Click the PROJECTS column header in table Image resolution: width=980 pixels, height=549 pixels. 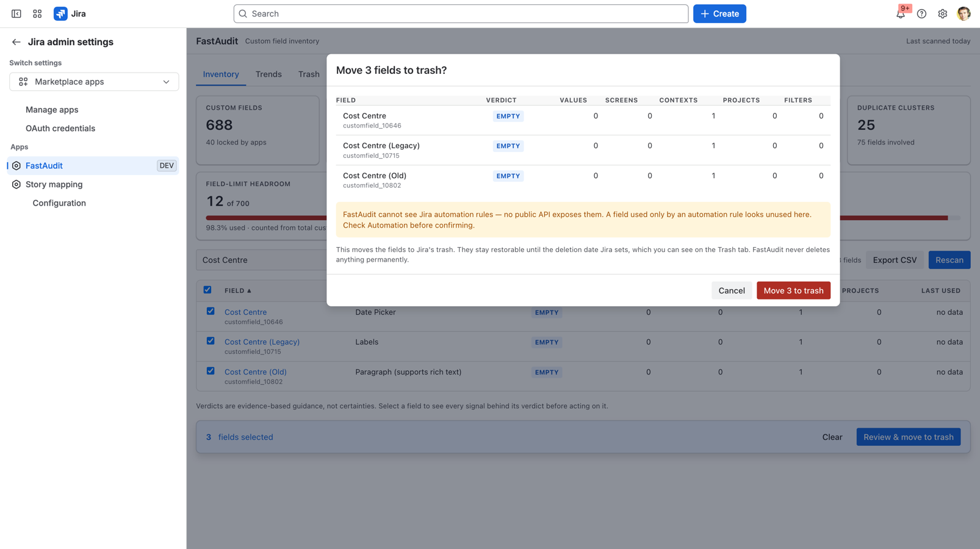860,291
